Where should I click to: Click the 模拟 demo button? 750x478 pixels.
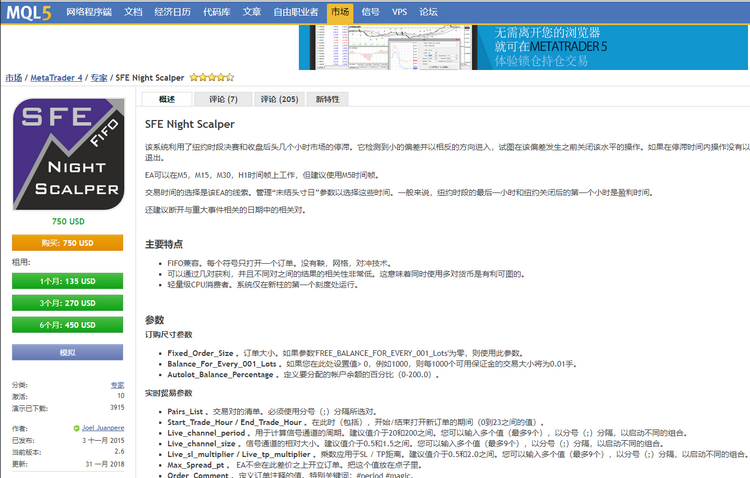click(67, 352)
